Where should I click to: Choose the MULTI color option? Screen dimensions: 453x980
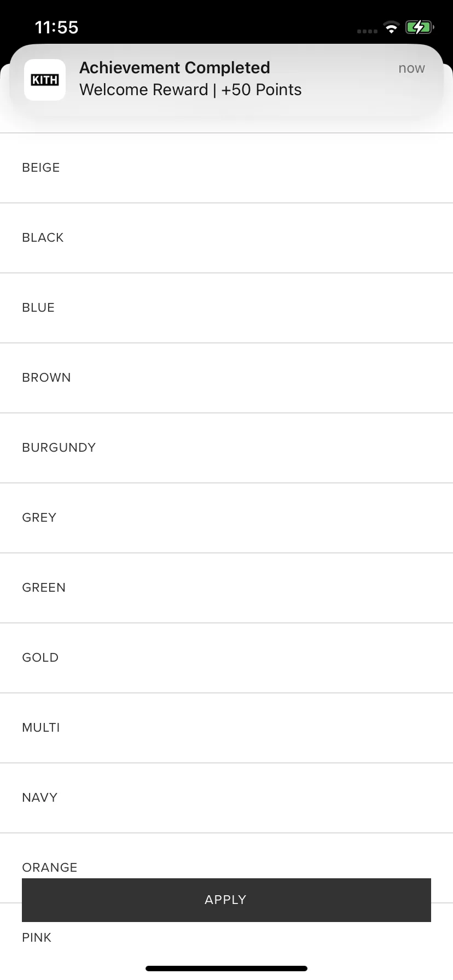[x=226, y=728]
